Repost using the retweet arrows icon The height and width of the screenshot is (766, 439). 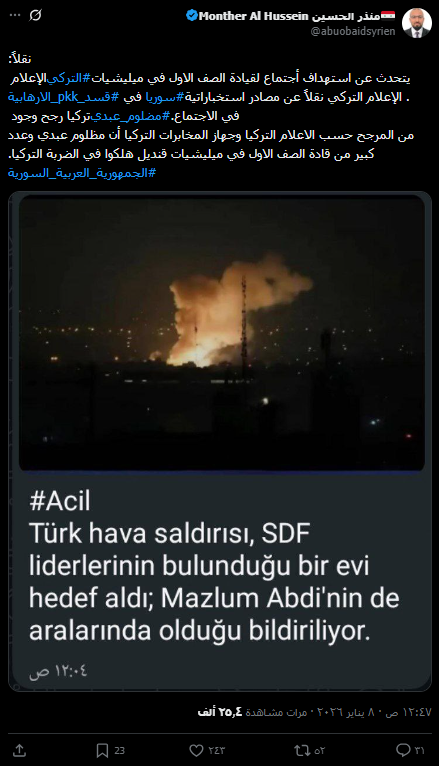pyautogui.click(x=310, y=750)
